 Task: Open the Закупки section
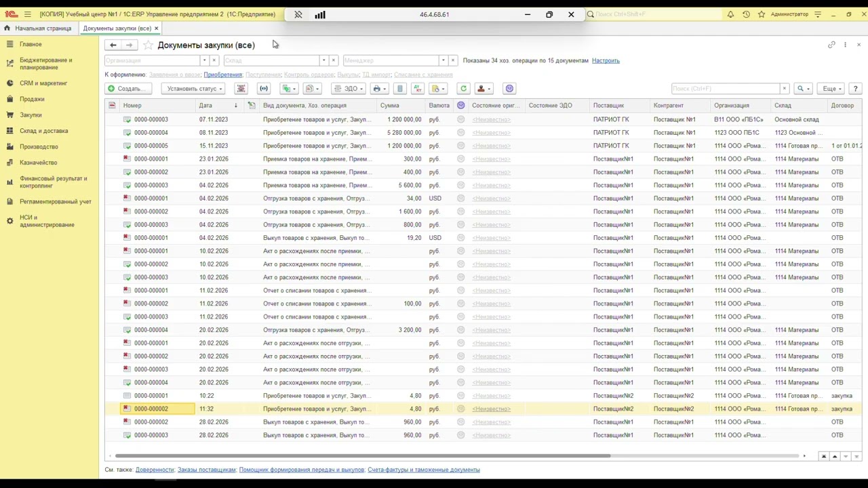pos(31,115)
